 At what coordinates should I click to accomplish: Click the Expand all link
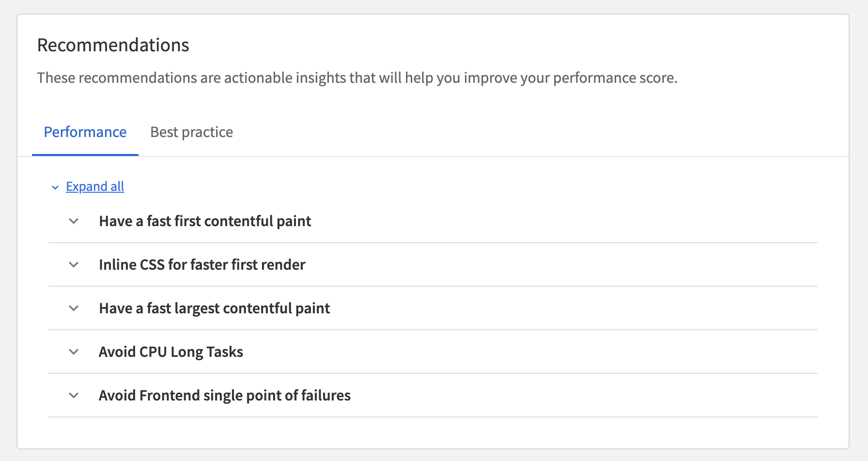[x=95, y=186]
